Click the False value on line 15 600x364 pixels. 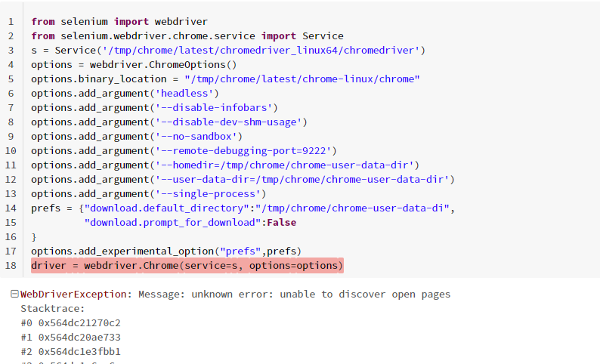(x=281, y=222)
